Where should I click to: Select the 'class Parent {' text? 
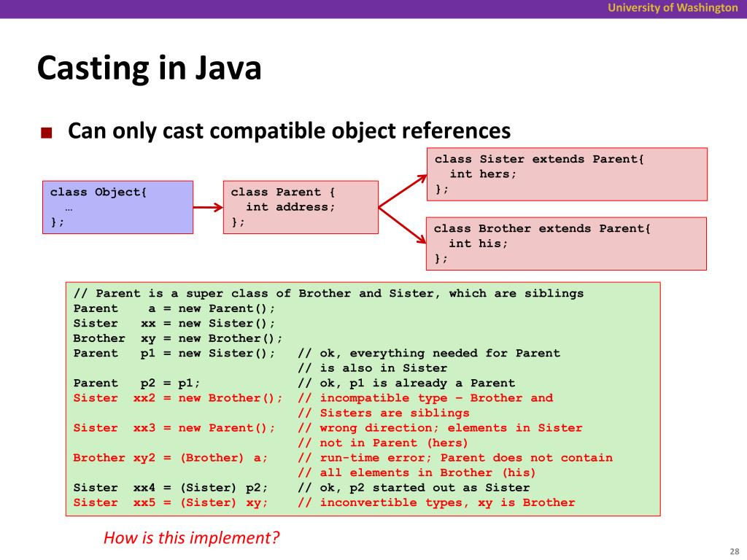click(283, 192)
